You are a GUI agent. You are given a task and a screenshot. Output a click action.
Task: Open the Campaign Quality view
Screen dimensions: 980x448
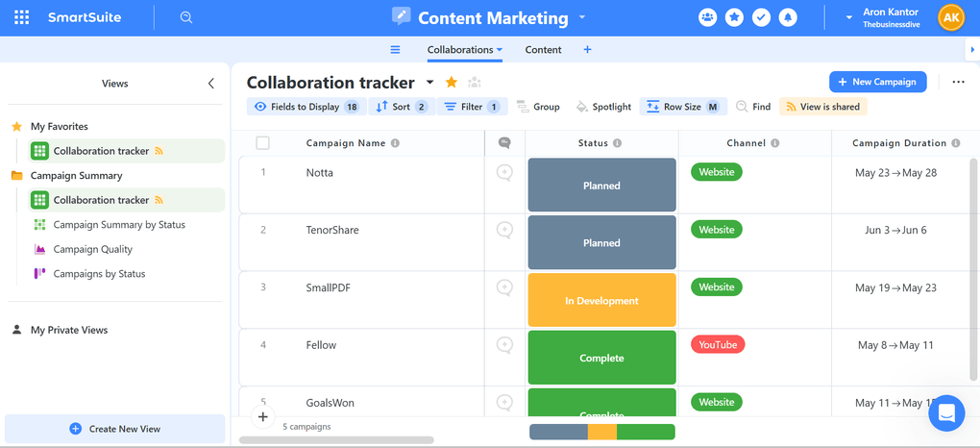coord(92,249)
